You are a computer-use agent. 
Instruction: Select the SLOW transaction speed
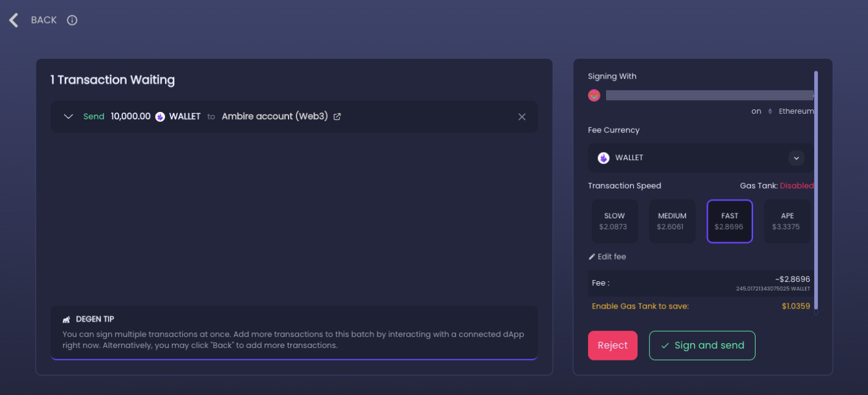(614, 221)
